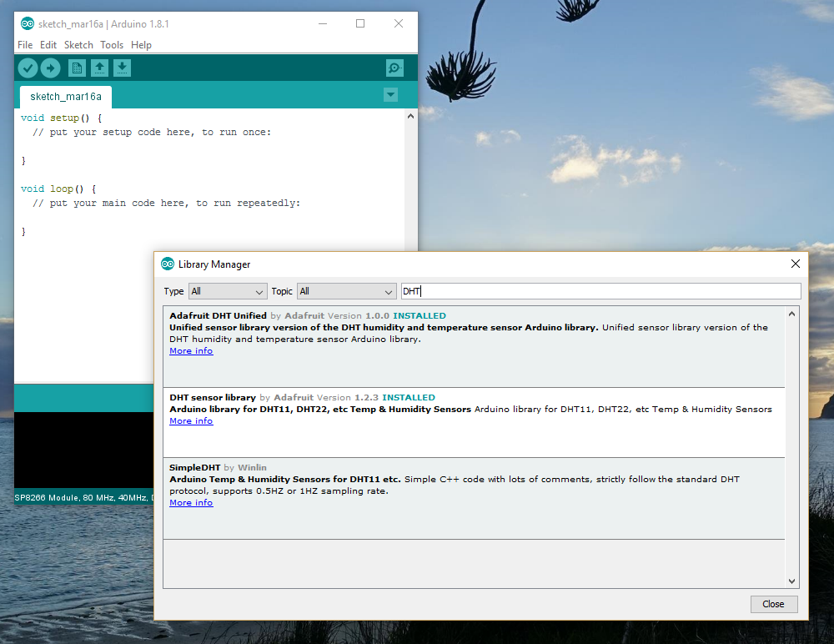Click the void setup() line in the editor
The image size is (834, 644).
tap(61, 118)
